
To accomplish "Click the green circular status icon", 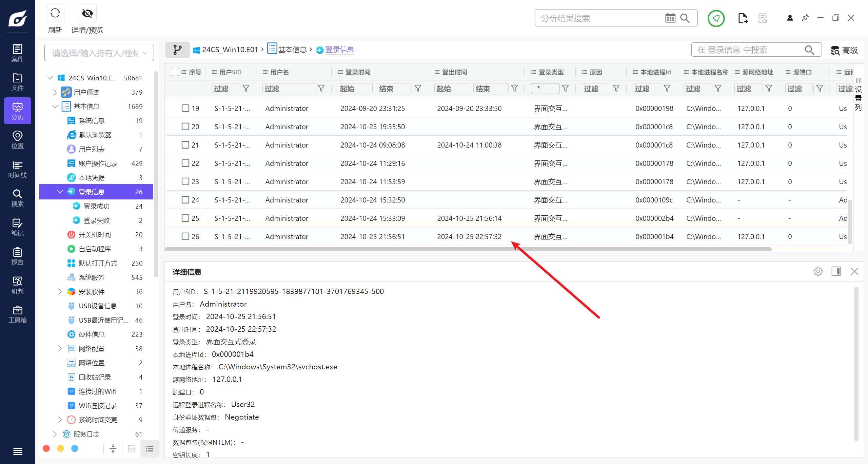I will pyautogui.click(x=716, y=18).
